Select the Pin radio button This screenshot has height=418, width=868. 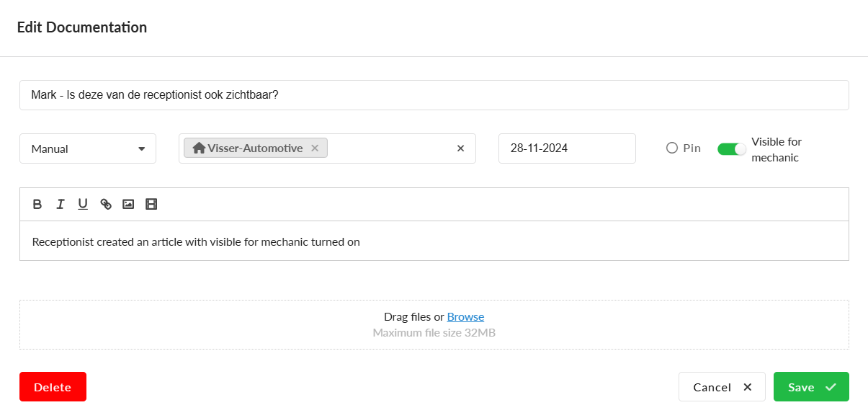(672, 148)
